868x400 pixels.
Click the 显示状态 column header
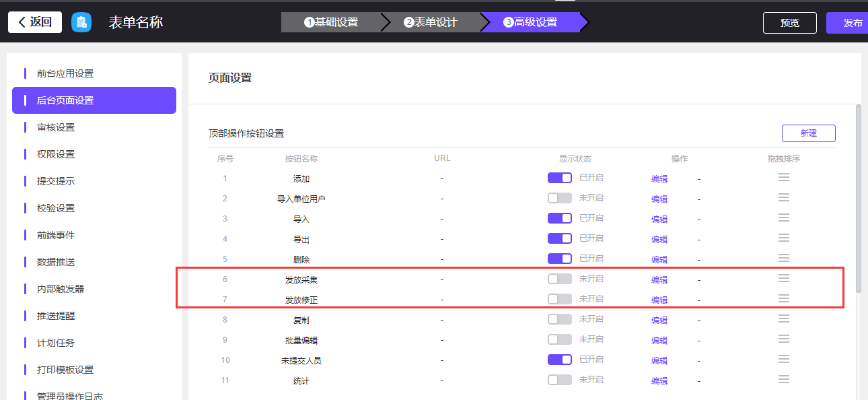pyautogui.click(x=575, y=159)
